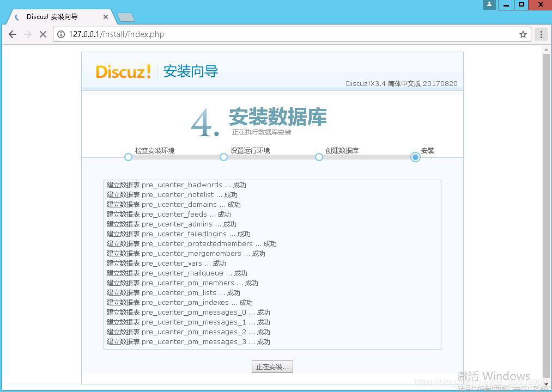Screen dimensions: 552x392
Task: Click inside the address bar
Action: point(218,34)
